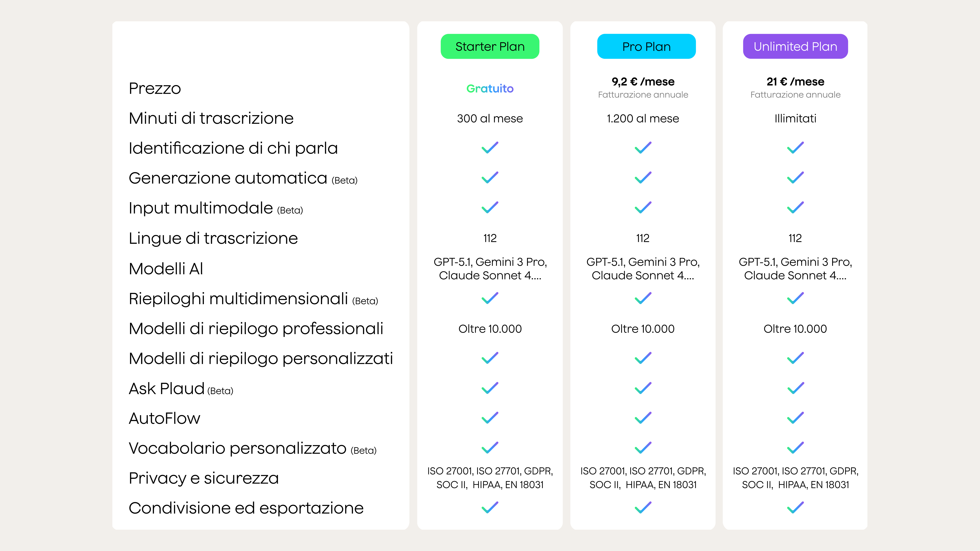The image size is (980, 551).
Task: Click the 9,2 € /mese Pro price
Action: pos(643,82)
